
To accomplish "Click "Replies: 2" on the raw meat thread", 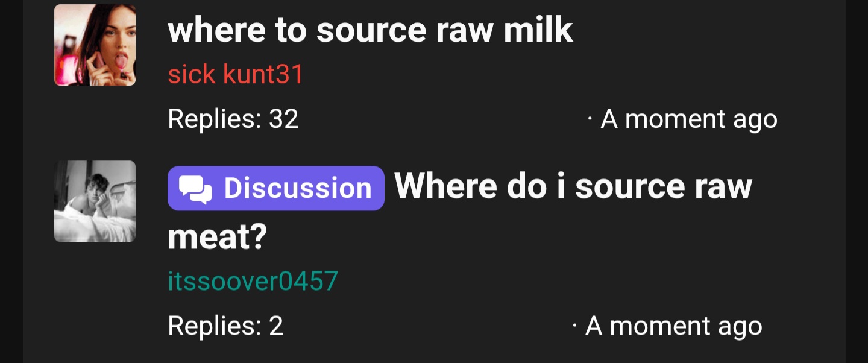I will (225, 326).
